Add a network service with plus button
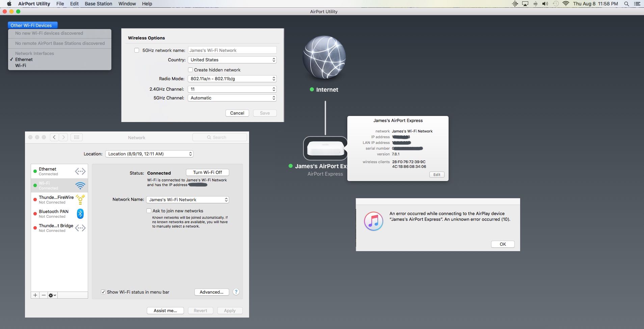The height and width of the screenshot is (329, 644). tap(35, 295)
